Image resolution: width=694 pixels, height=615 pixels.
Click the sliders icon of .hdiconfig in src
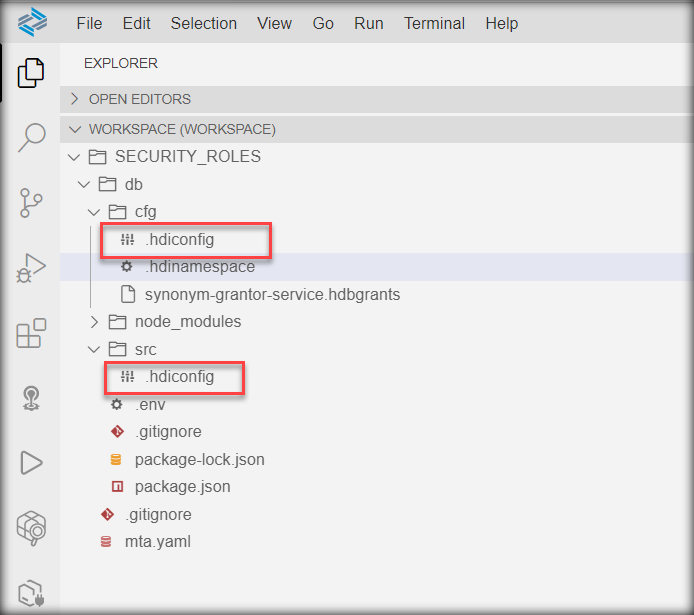[127, 377]
